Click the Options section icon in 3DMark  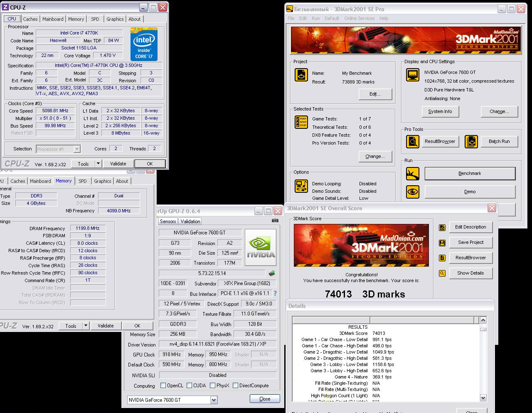[x=301, y=186]
